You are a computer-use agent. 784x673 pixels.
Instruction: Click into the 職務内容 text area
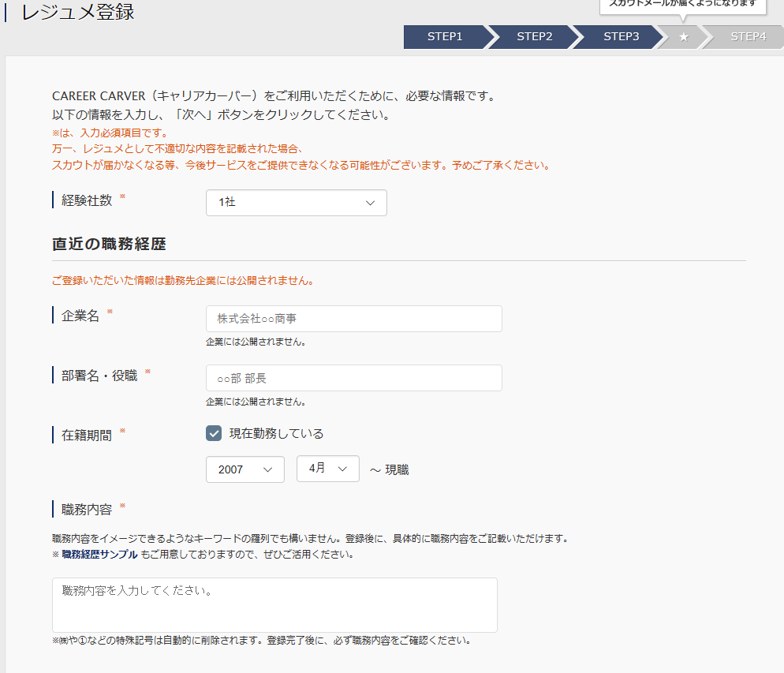tap(274, 605)
